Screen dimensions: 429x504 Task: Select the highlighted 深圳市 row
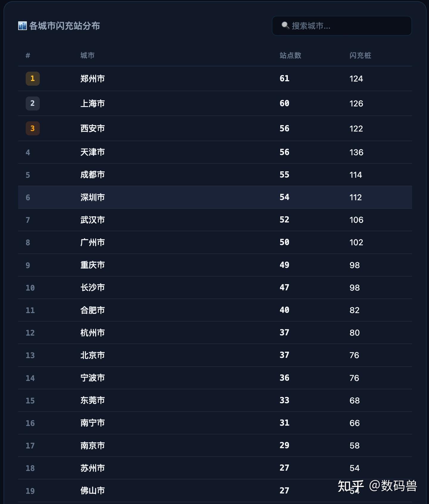tap(215, 197)
